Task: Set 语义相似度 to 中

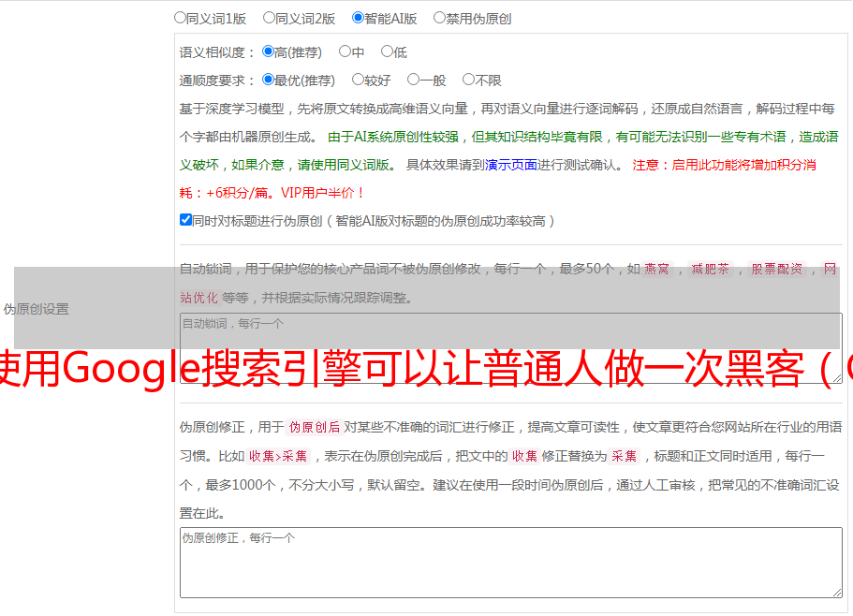Action: click(345, 51)
